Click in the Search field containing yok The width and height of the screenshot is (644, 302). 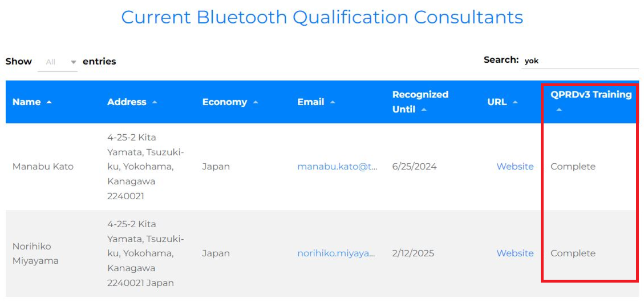click(x=580, y=61)
